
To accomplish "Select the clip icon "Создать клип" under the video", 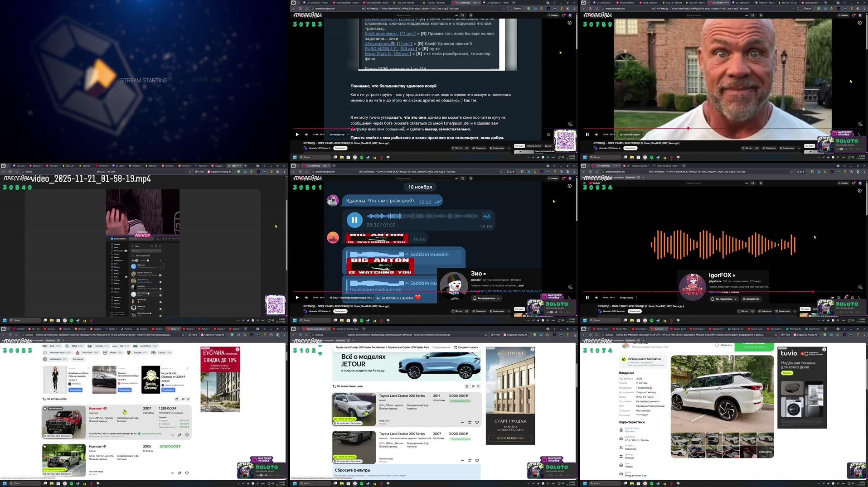I will [496, 148].
